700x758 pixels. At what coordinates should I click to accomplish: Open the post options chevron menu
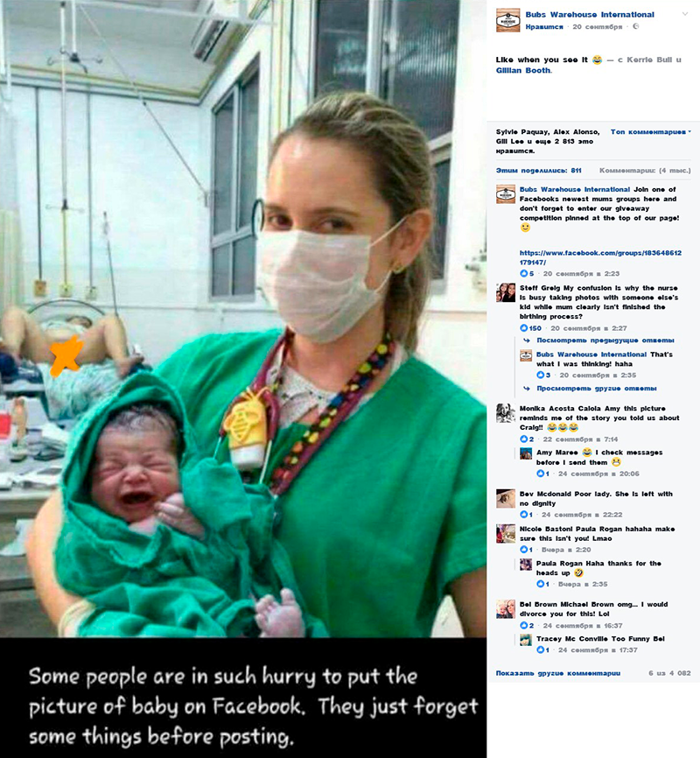(685, 14)
